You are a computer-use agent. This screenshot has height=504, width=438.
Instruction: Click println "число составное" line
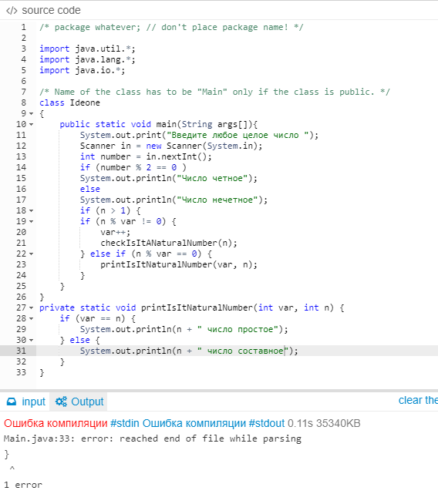click(x=189, y=351)
